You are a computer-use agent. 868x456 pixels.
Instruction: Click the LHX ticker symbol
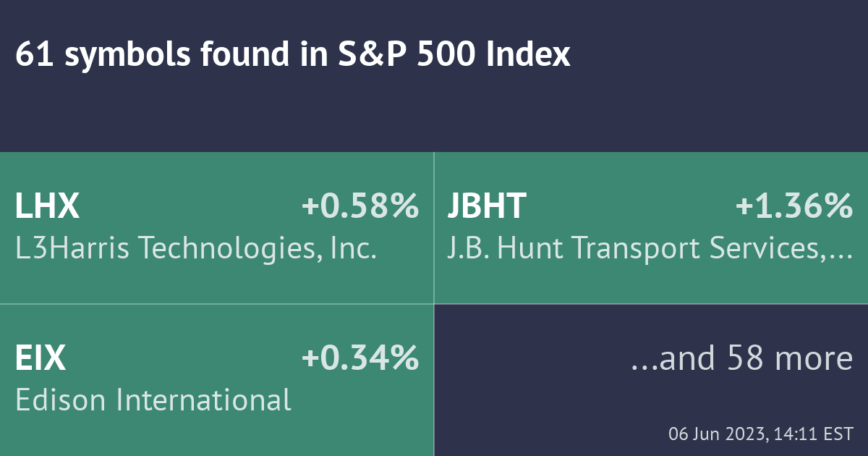(x=47, y=208)
